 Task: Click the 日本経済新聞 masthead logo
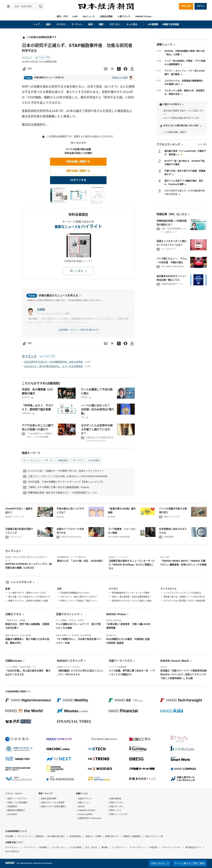[x=106, y=6]
